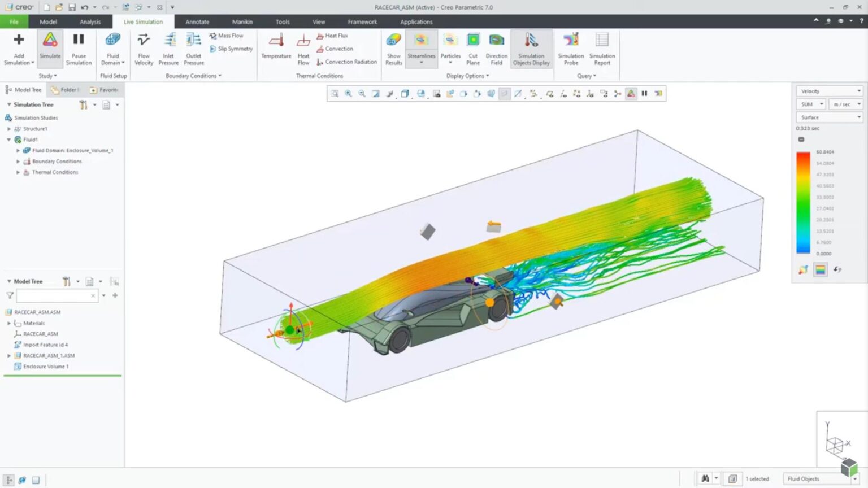Toggle Simulation Objects Display
The image size is (868, 488).
coord(531,48)
